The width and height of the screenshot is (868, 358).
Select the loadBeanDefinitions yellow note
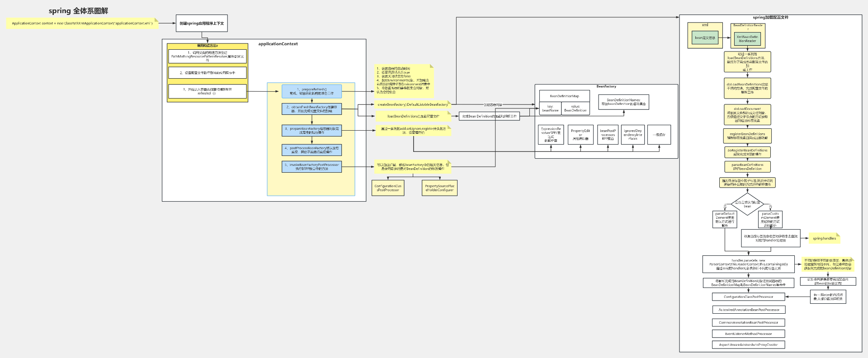[x=413, y=116]
